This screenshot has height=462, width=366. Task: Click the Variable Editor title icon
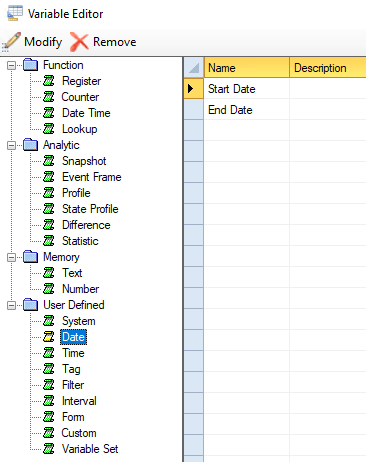pos(15,13)
